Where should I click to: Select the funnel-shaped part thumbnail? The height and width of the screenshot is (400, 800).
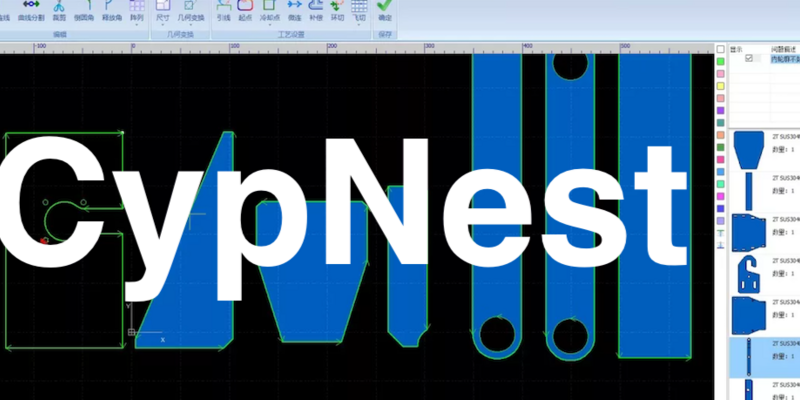click(748, 150)
